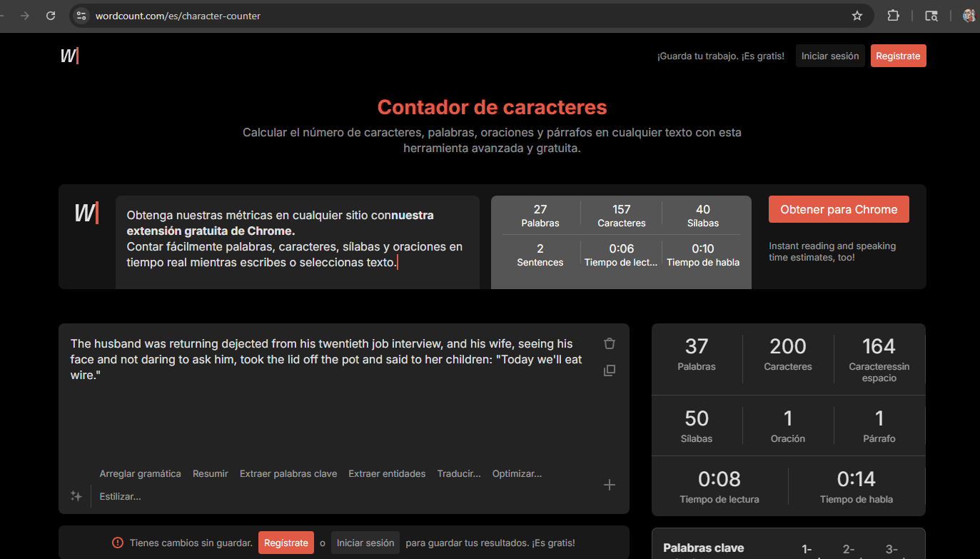Screen dimensions: 980x559
Task: Click the trash icon to clear text
Action: [609, 343]
